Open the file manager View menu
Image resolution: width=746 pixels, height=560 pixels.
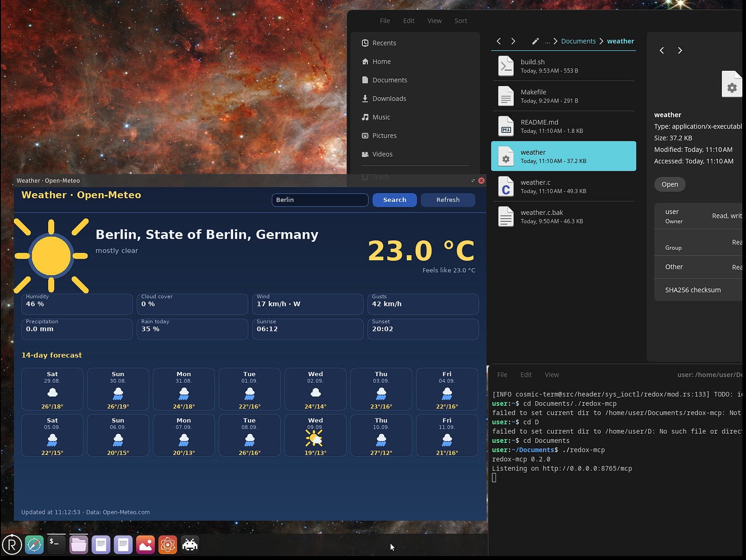(x=434, y=20)
